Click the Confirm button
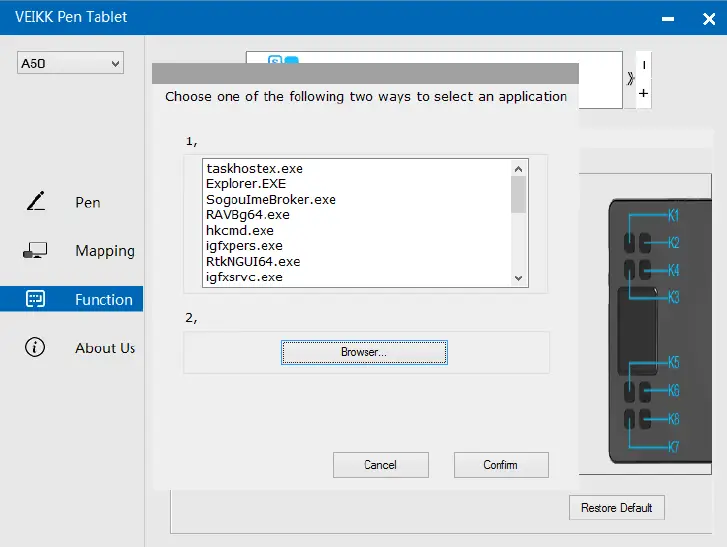Screen dimensions: 727x547 501,465
